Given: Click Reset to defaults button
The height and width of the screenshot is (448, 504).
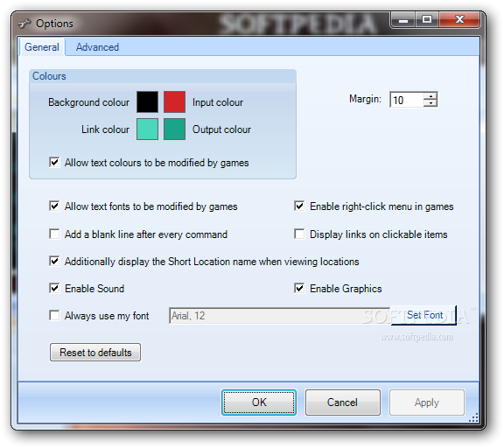Looking at the screenshot, I should [x=95, y=353].
